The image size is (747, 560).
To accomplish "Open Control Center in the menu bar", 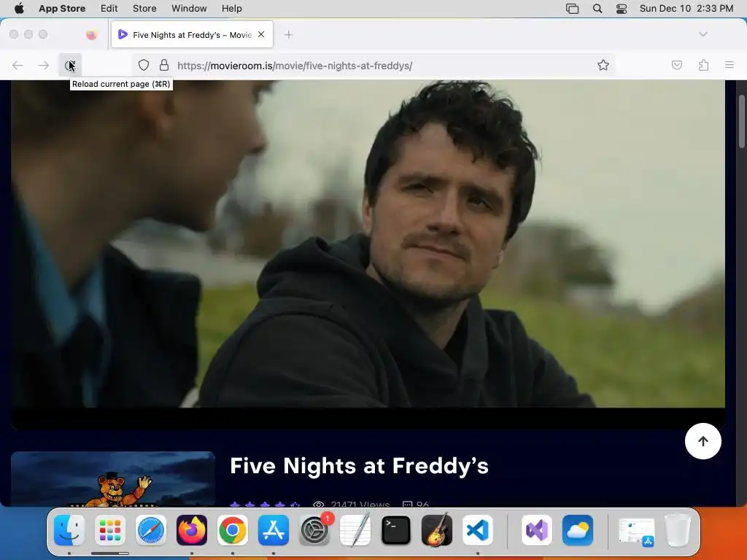I will coord(622,9).
